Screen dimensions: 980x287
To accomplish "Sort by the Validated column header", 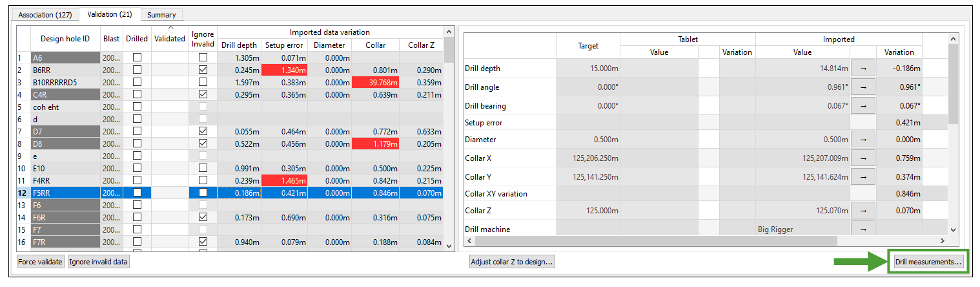I will [x=170, y=39].
